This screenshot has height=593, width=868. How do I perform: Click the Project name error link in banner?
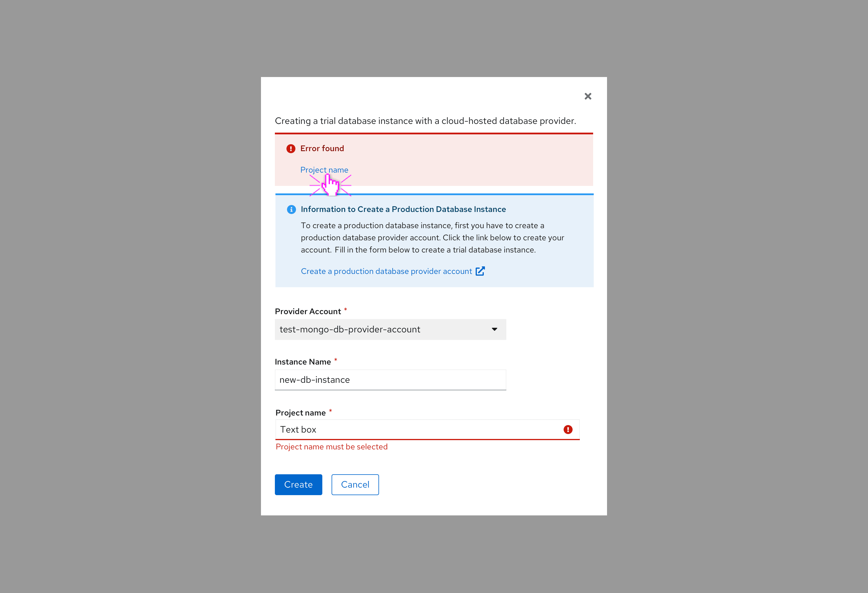point(323,170)
